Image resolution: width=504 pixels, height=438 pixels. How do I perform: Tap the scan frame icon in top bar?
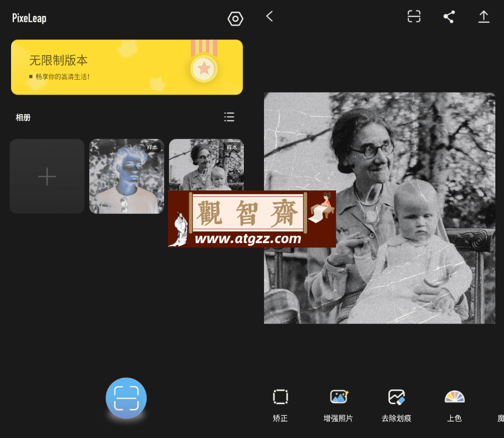tap(414, 16)
